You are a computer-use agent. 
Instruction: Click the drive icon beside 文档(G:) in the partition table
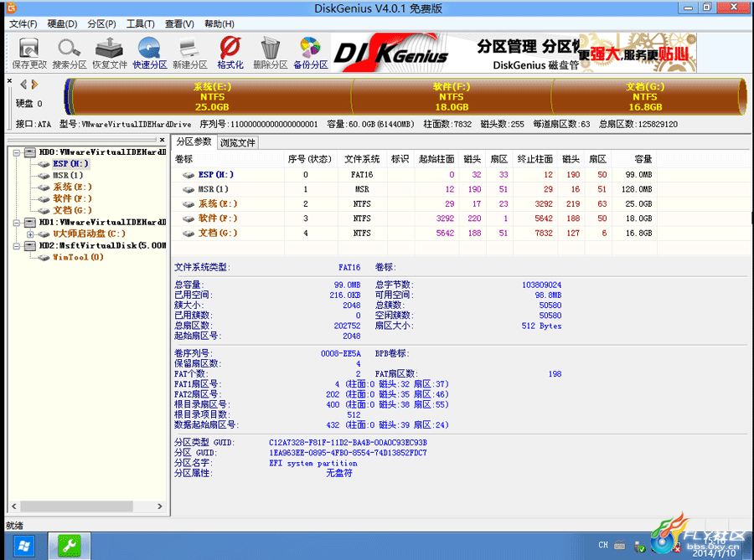(188, 234)
